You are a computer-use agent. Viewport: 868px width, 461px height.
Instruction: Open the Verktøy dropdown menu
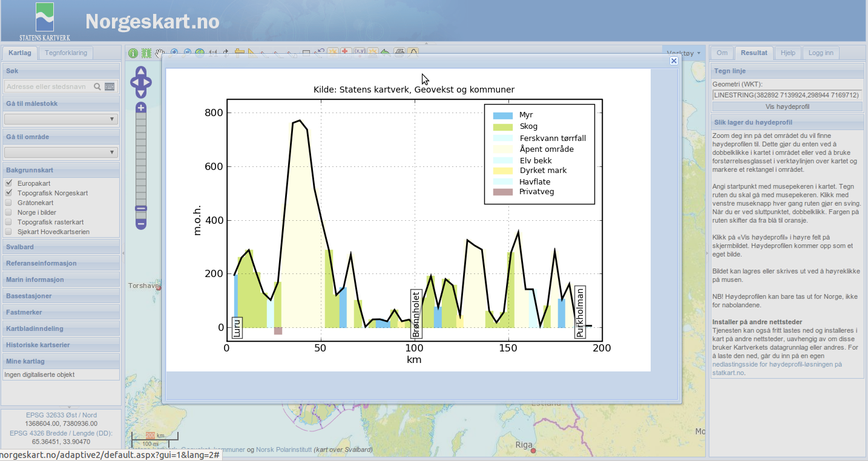point(685,53)
